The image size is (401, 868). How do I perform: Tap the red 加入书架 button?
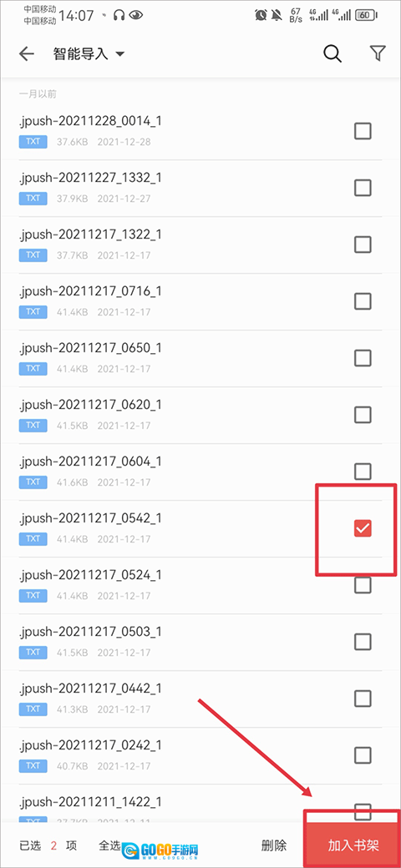pyautogui.click(x=353, y=845)
